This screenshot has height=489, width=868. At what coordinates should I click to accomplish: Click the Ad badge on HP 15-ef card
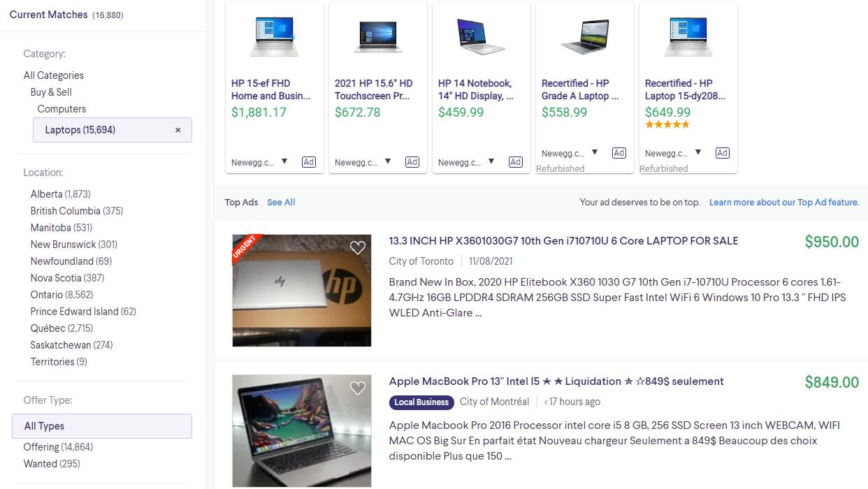point(309,162)
